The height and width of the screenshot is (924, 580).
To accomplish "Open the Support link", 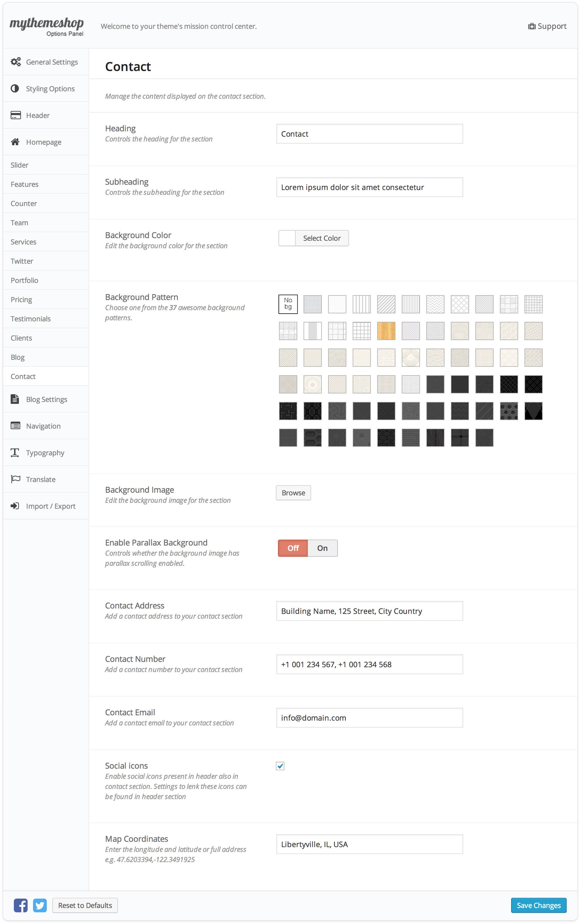I will [547, 26].
